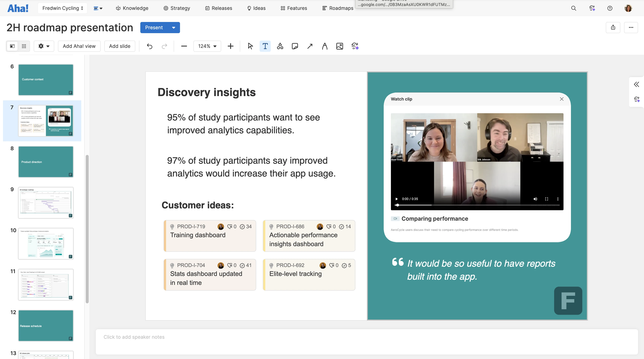
Task: Open the Ideas section
Action: pos(256,8)
